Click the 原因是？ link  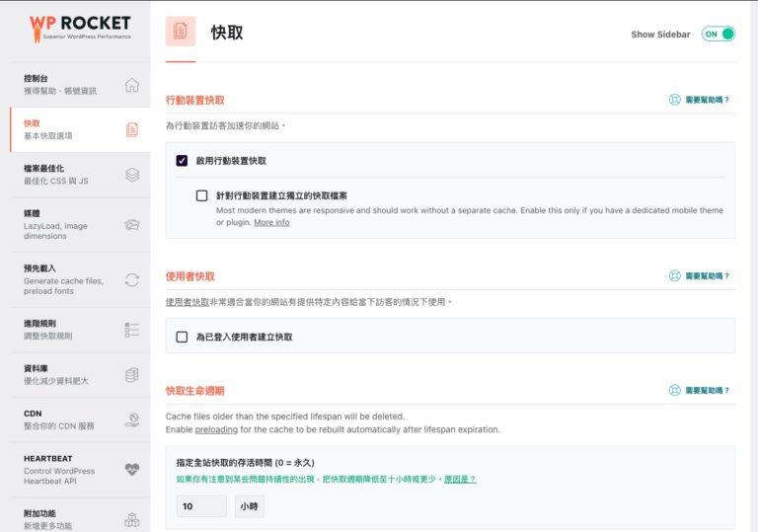point(458,479)
